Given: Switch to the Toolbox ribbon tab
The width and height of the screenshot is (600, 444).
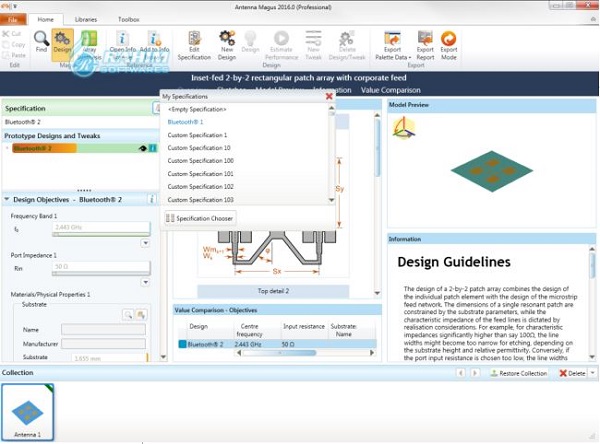Looking at the screenshot, I should pos(129,19).
